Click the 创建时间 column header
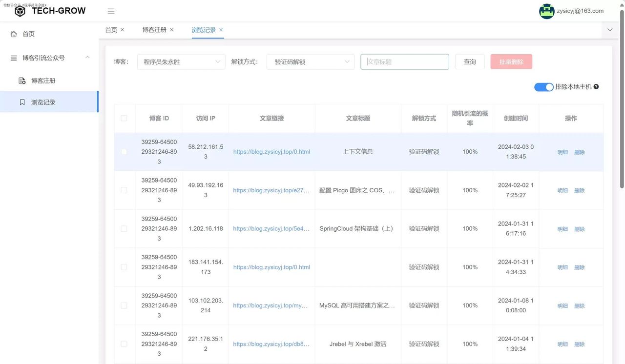 click(516, 118)
